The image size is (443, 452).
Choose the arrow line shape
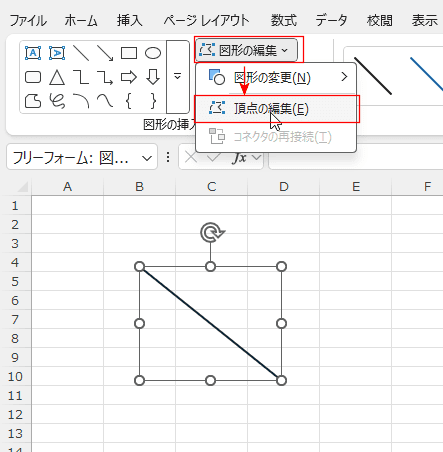coord(105,53)
